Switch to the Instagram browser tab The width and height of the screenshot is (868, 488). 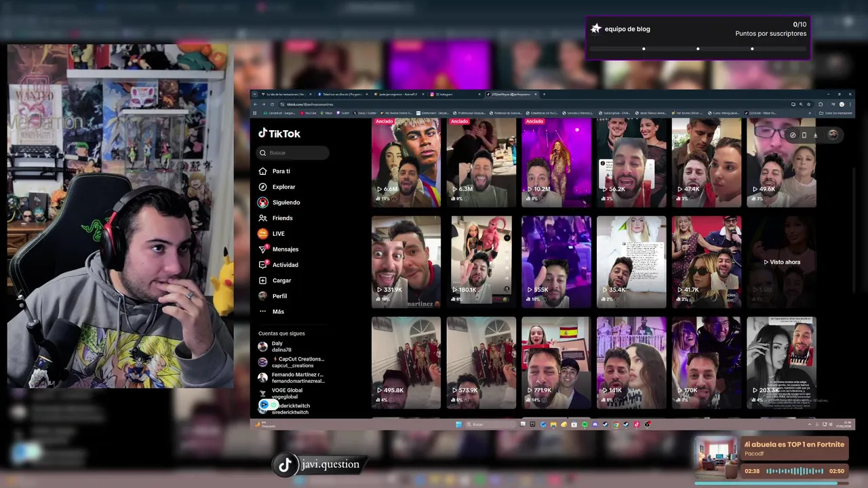point(455,94)
